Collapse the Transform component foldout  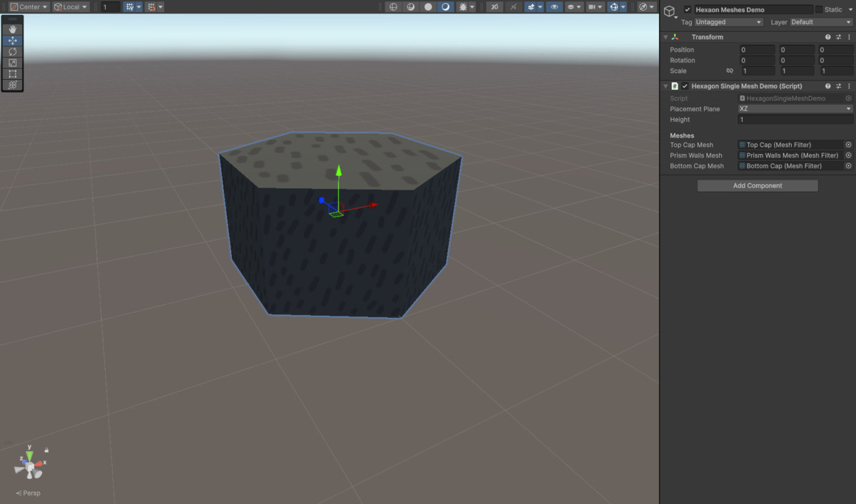666,36
